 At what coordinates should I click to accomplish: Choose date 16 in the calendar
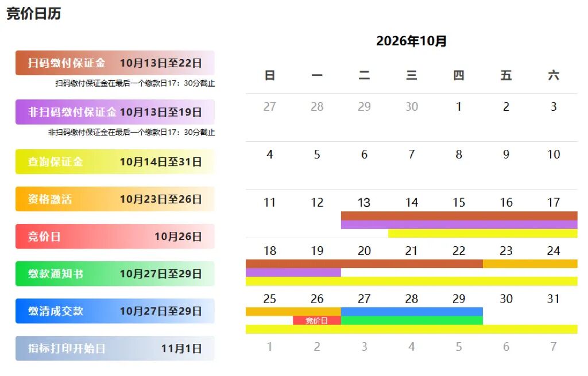click(506, 203)
